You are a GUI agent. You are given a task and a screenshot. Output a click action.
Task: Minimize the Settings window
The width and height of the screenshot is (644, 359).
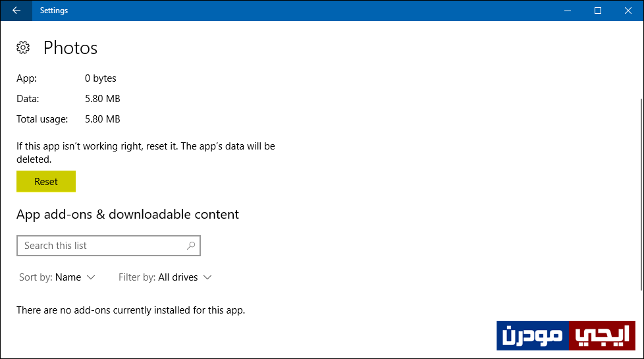(568, 11)
